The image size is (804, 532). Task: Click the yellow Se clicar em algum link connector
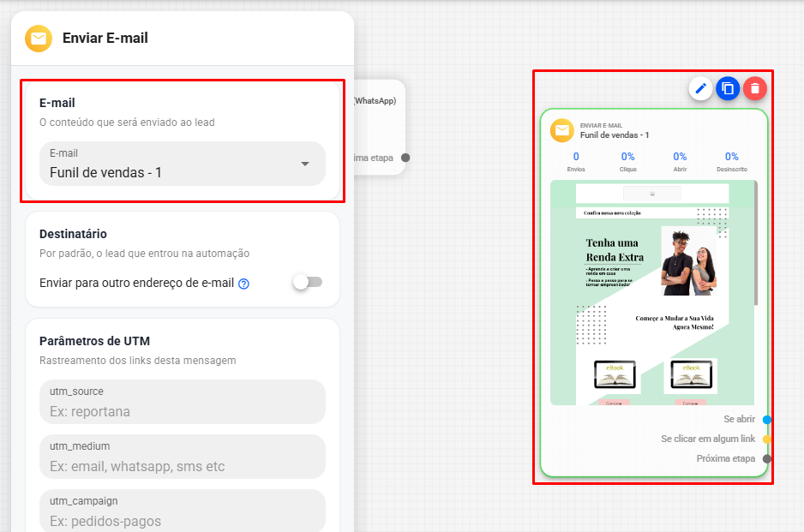(767, 439)
